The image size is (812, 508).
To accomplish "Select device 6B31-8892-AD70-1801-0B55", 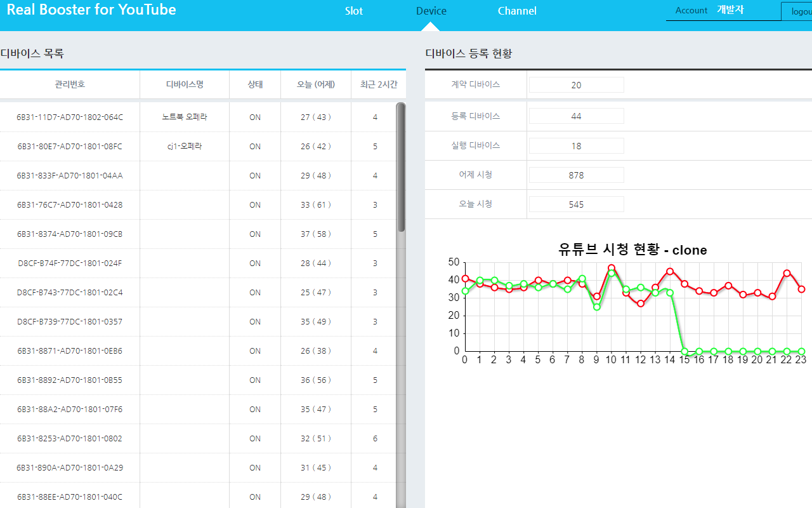I will [70, 380].
